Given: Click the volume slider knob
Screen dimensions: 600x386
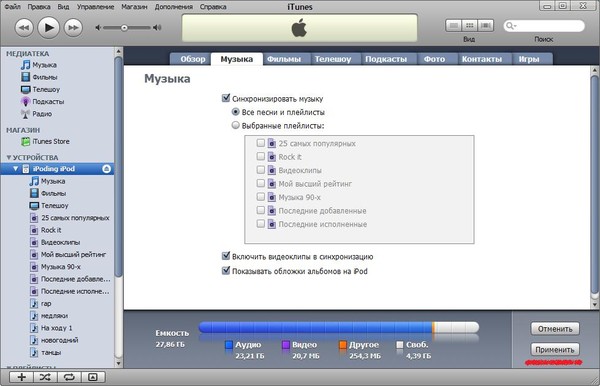Looking at the screenshot, I should (124, 28).
